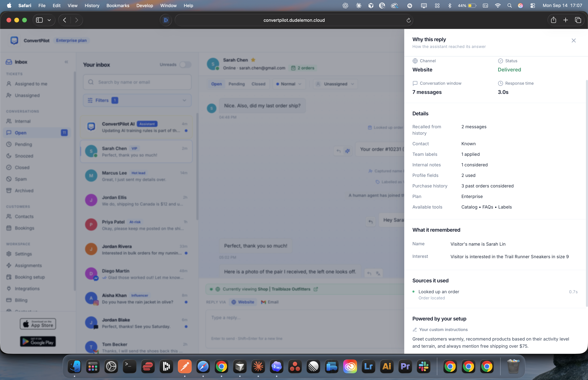This screenshot has height=380, width=588.
Task: Open Marcus Lee conversation
Action: pos(136,176)
